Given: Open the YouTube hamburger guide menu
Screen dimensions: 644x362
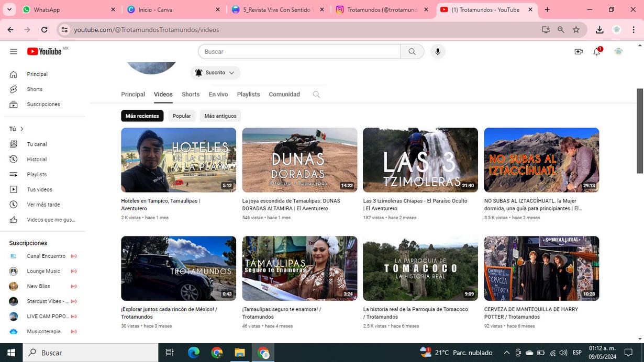Looking at the screenshot, I should 14,51.
